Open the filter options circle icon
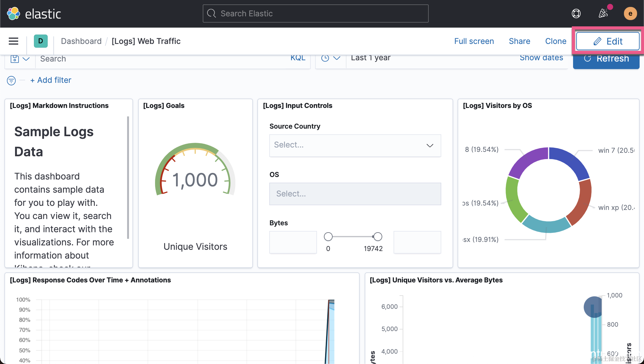The height and width of the screenshot is (364, 644). 11,81
